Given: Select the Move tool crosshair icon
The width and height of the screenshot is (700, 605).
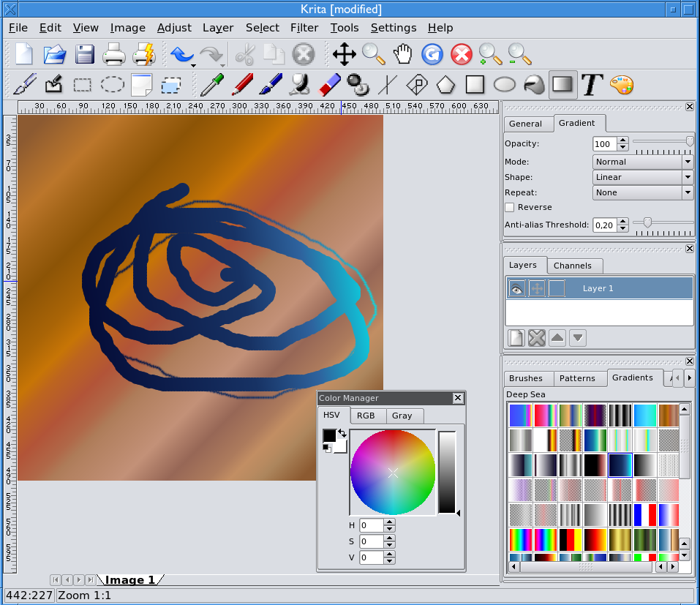Looking at the screenshot, I should pos(345,54).
